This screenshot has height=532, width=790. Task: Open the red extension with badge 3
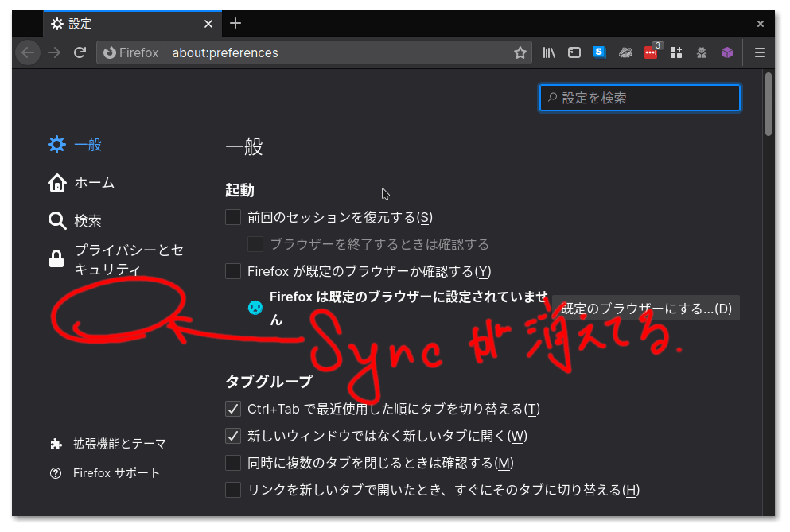651,52
